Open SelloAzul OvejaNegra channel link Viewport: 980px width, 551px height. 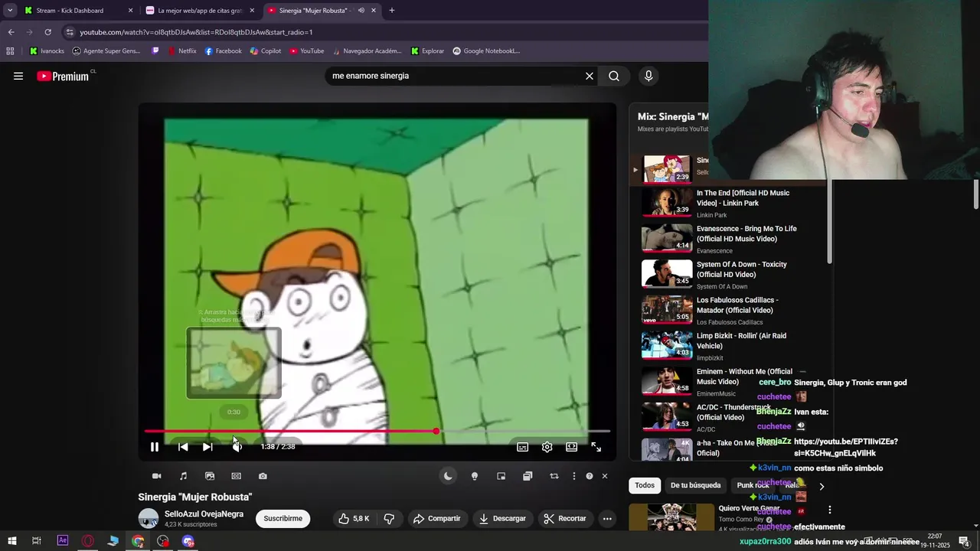pos(204,514)
